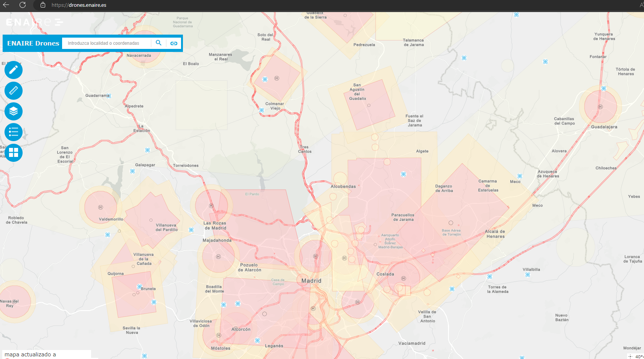
Task: Select the pencil draw tool button
Action: 14,70
